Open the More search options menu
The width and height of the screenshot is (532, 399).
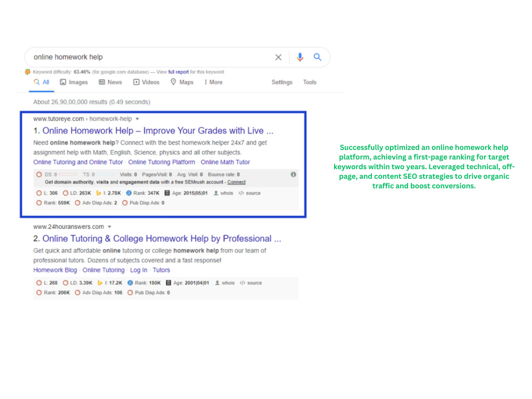(x=213, y=82)
